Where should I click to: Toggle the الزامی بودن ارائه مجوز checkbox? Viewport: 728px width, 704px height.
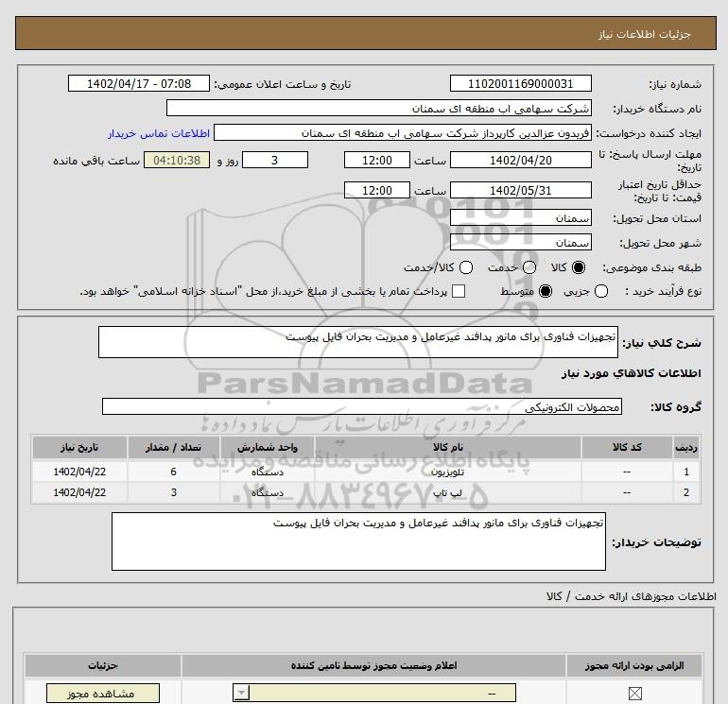click(x=634, y=694)
